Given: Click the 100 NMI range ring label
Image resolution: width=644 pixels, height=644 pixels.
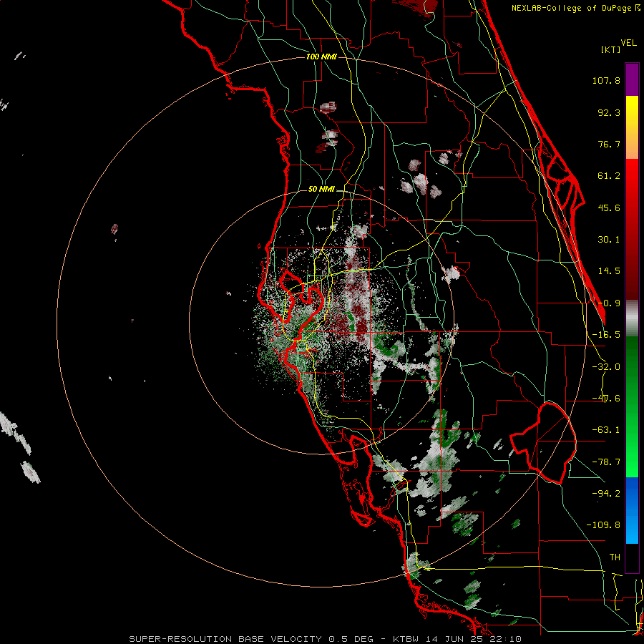Looking at the screenshot, I should [321, 57].
